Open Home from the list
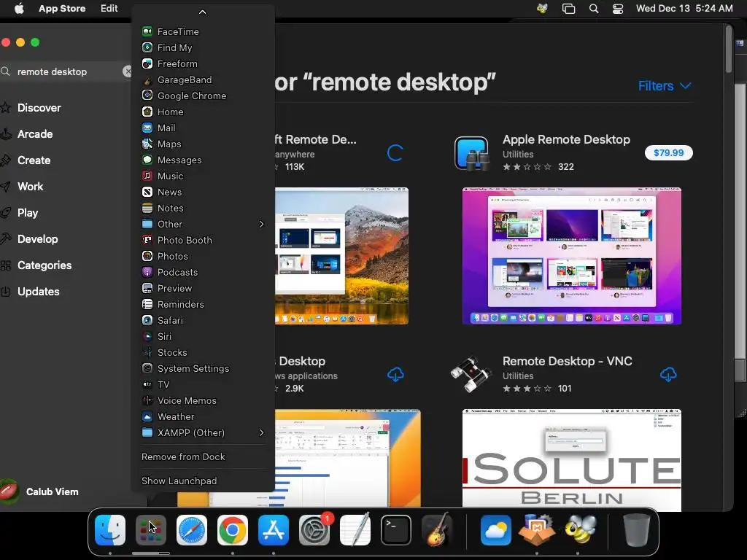747x560 pixels. (x=203, y=112)
